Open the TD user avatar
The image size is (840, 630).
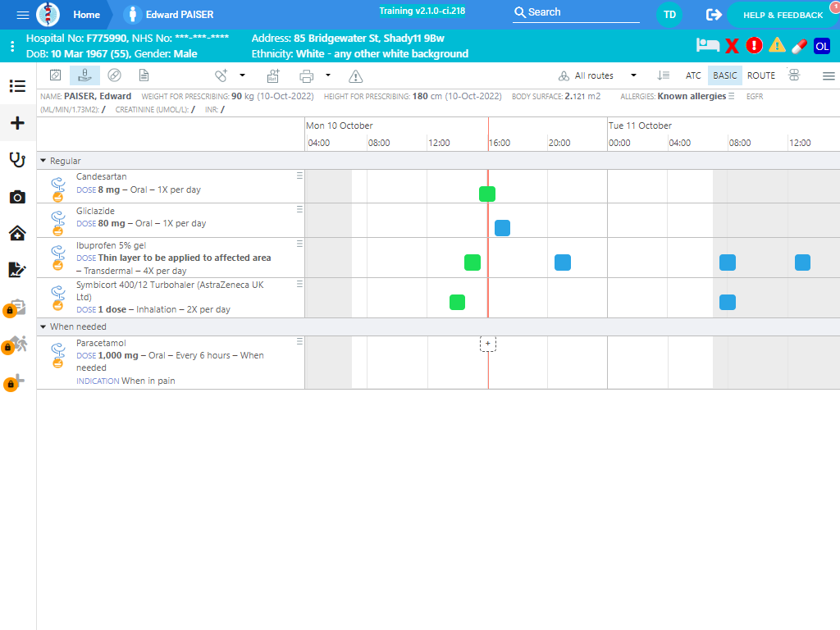tap(669, 15)
